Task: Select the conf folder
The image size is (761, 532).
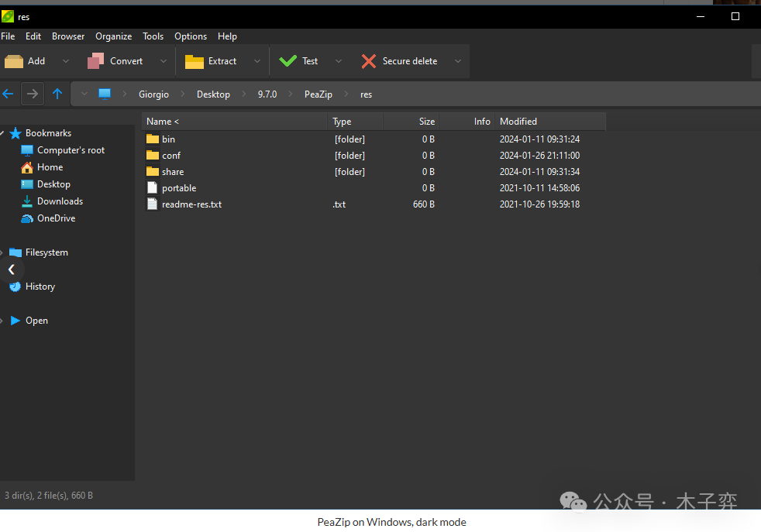Action: [x=170, y=156]
